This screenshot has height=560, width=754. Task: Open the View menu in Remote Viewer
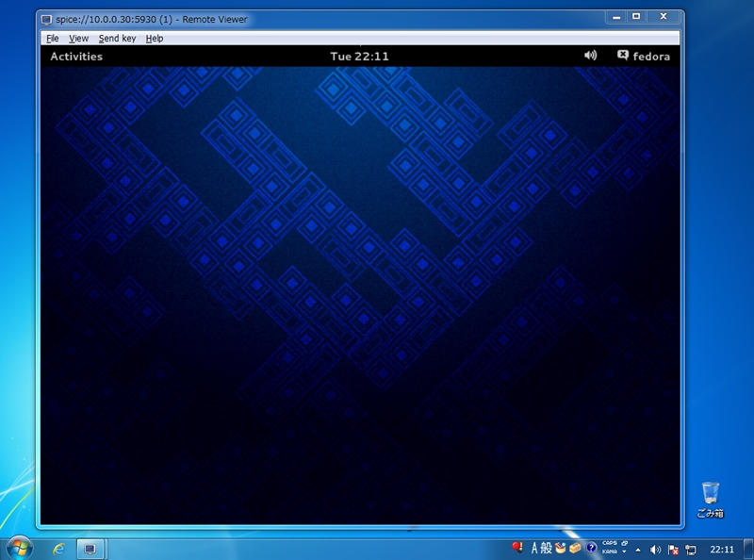tap(78, 39)
